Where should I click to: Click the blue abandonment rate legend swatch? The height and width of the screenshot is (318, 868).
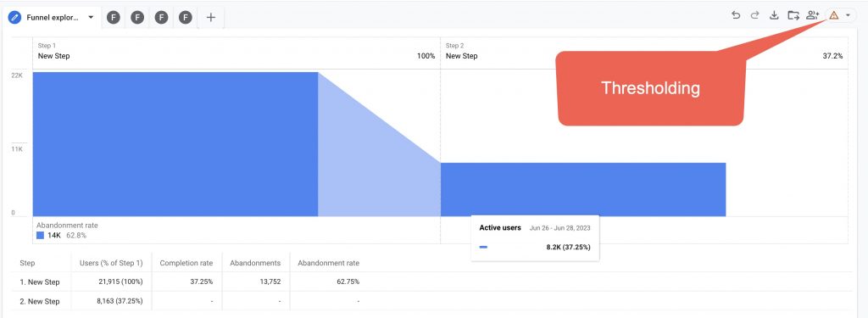40,235
